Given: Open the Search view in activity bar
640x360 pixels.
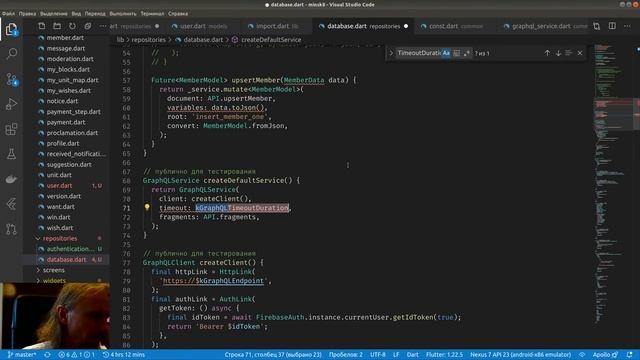Looking at the screenshot, I should [11, 53].
